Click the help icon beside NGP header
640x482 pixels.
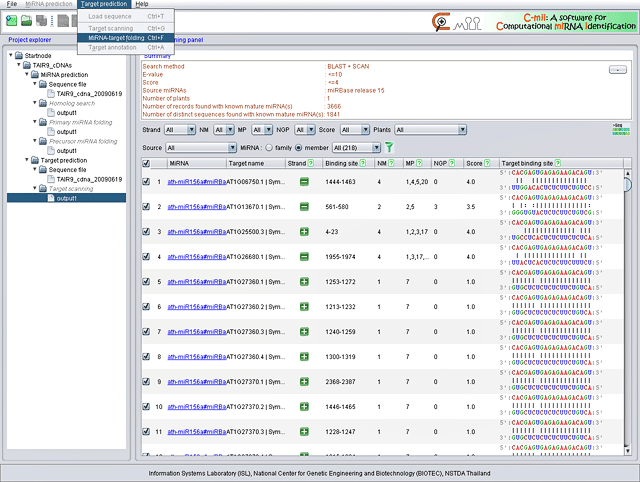pyautogui.click(x=451, y=163)
